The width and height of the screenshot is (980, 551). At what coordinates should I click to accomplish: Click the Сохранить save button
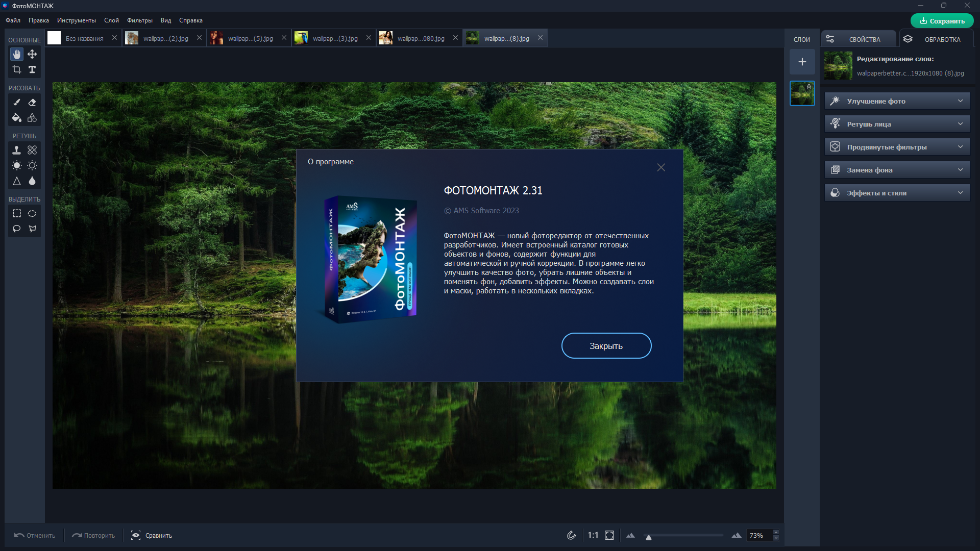point(942,21)
